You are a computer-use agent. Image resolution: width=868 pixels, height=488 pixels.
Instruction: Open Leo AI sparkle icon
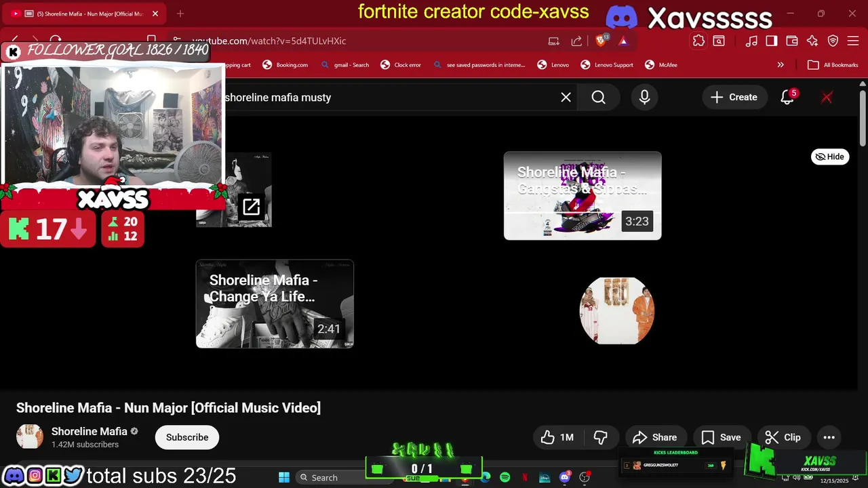click(812, 41)
